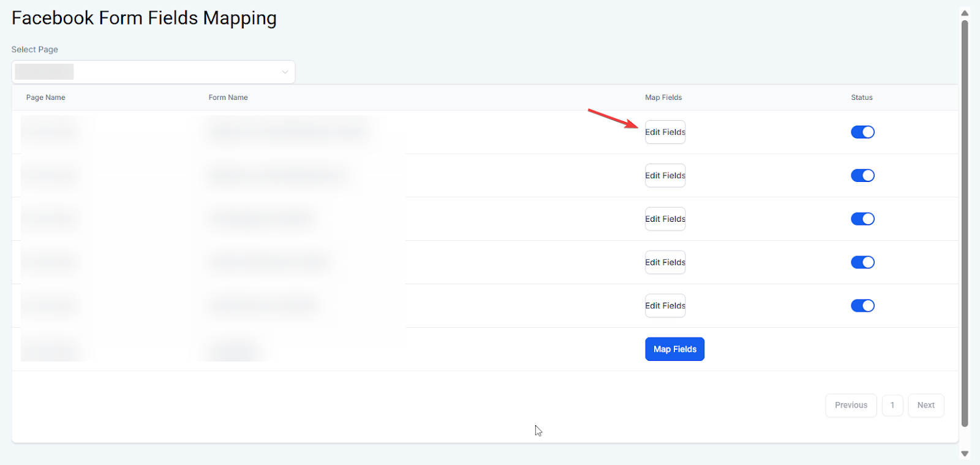Viewport: 980px width, 465px height.
Task: Go to the Previous page
Action: click(851, 406)
